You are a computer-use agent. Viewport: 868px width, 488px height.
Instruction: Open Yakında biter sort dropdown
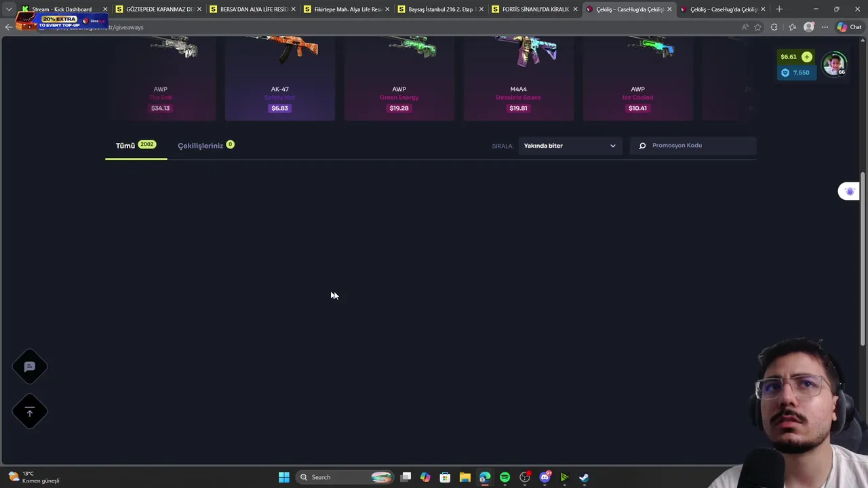[570, 146]
